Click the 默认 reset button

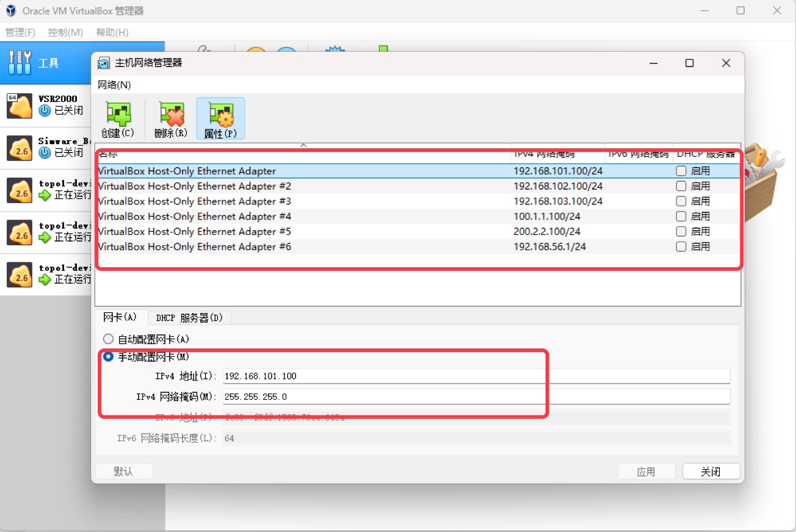coord(124,472)
